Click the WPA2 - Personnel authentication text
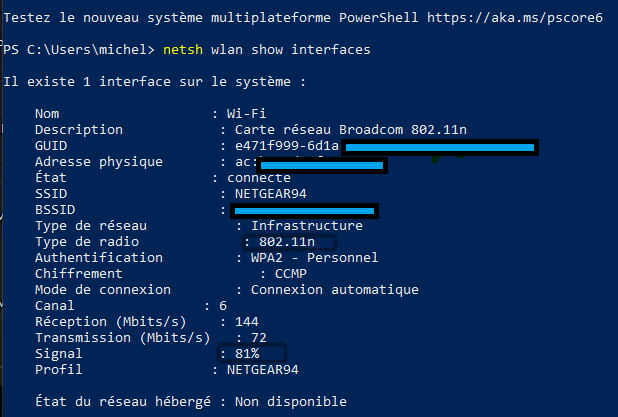The image size is (618, 417). pyautogui.click(x=315, y=258)
